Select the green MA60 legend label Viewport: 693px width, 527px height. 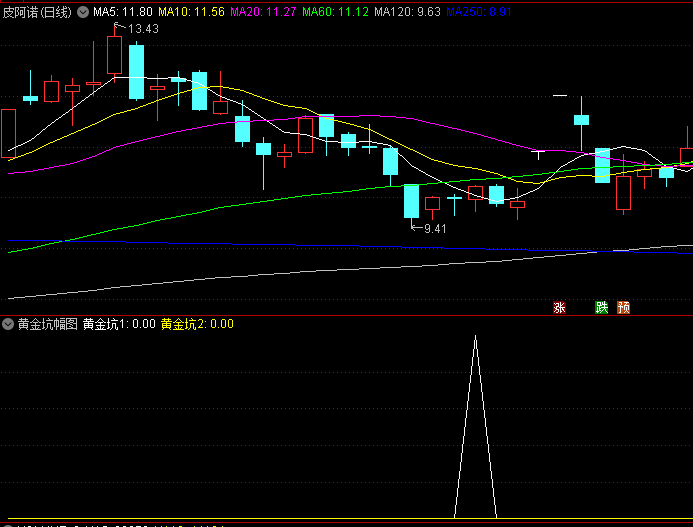pyautogui.click(x=335, y=12)
